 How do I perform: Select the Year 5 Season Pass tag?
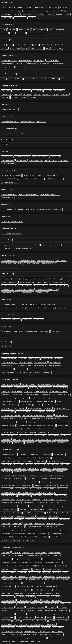7,347
